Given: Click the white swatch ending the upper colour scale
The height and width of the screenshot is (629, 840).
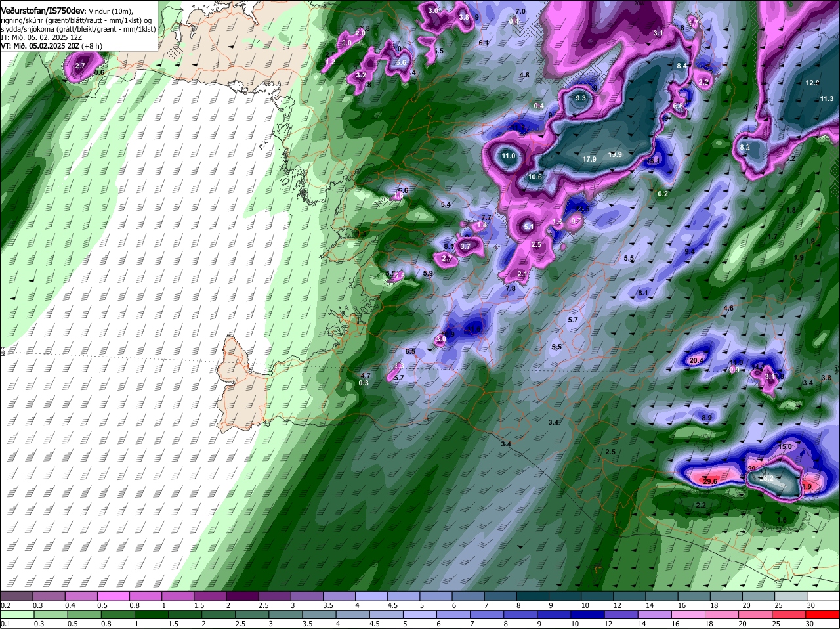Looking at the screenshot, I should click(x=824, y=596).
